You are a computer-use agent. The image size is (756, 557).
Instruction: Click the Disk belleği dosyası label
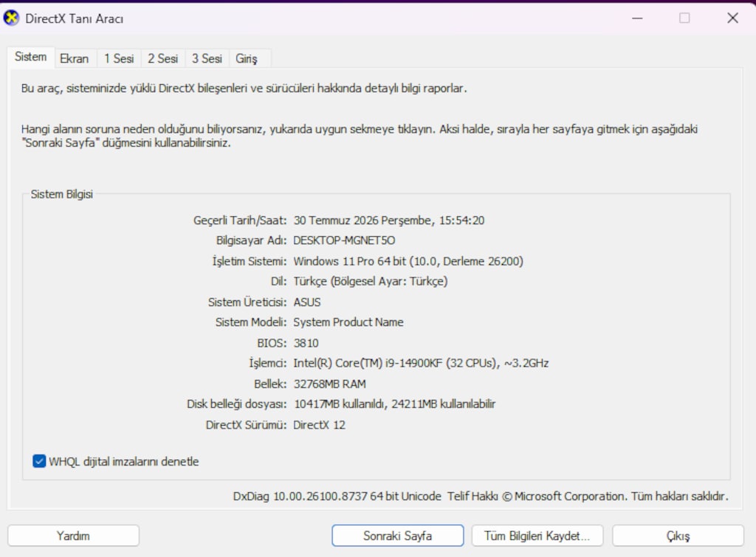pos(237,404)
